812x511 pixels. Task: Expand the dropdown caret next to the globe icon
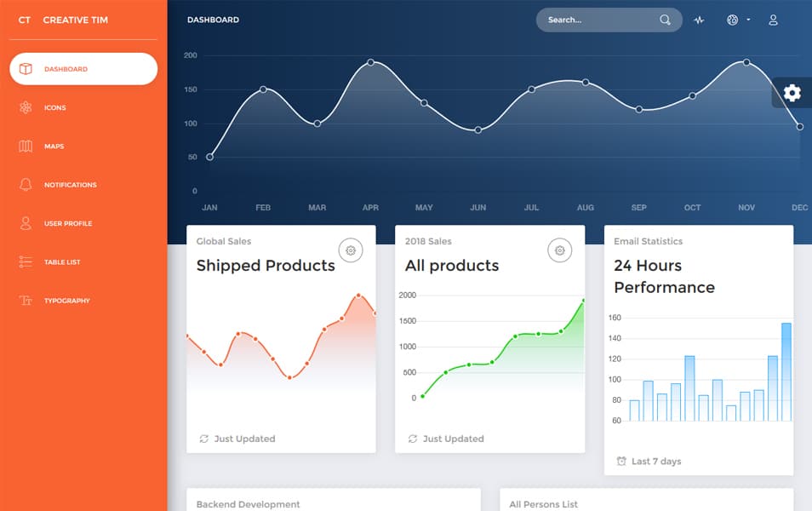point(747,20)
